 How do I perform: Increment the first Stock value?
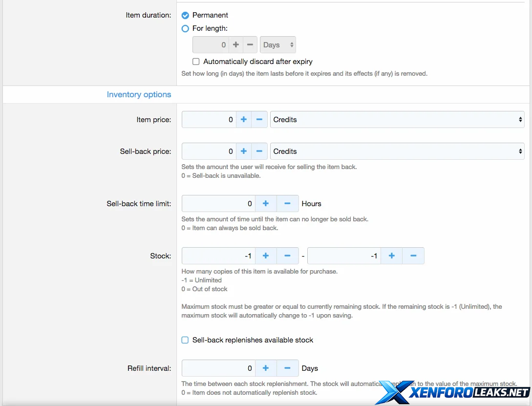(266, 256)
